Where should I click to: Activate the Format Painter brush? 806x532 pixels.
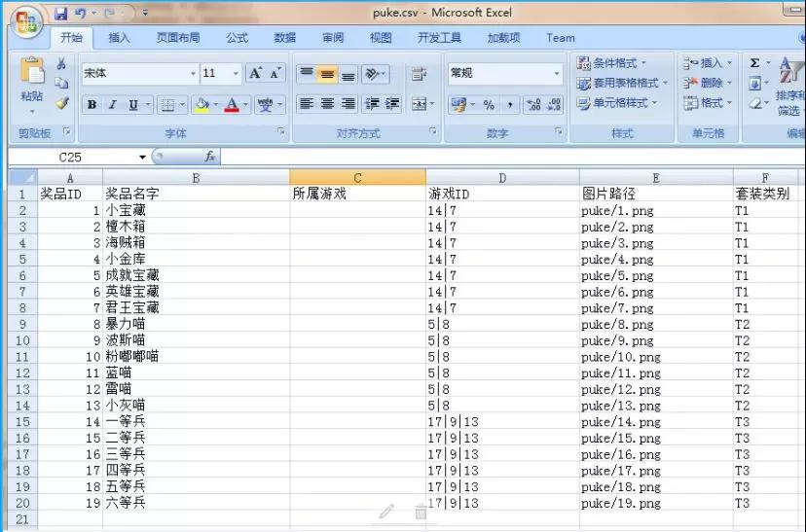61,103
